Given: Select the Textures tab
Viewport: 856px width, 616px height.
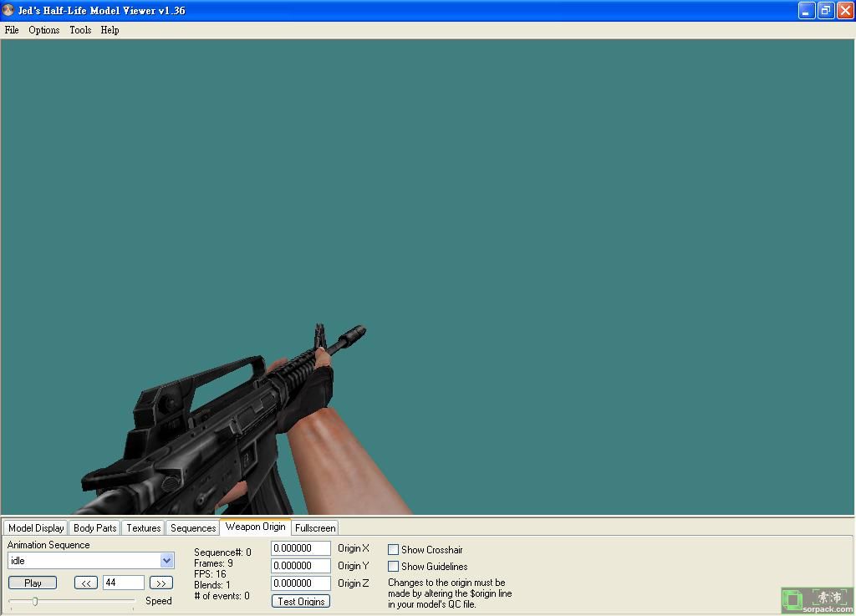Looking at the screenshot, I should 143,528.
